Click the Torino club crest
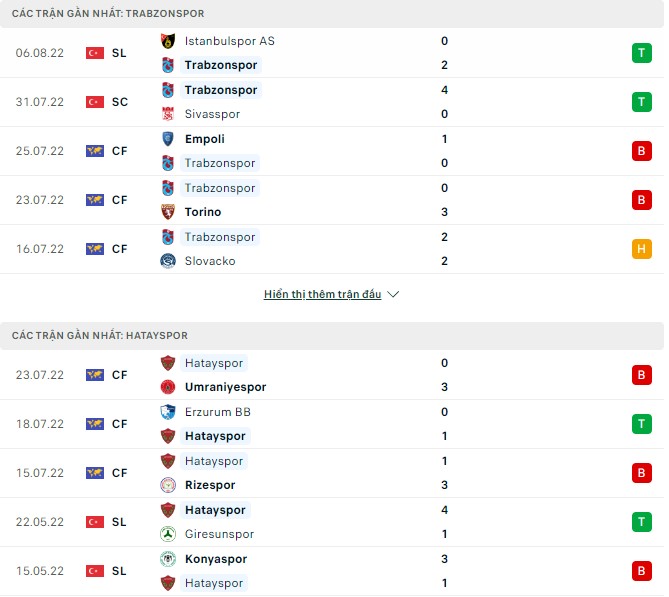 pos(167,212)
